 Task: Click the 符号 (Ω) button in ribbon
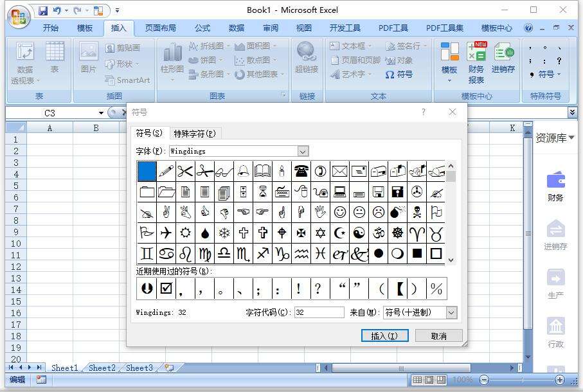399,75
